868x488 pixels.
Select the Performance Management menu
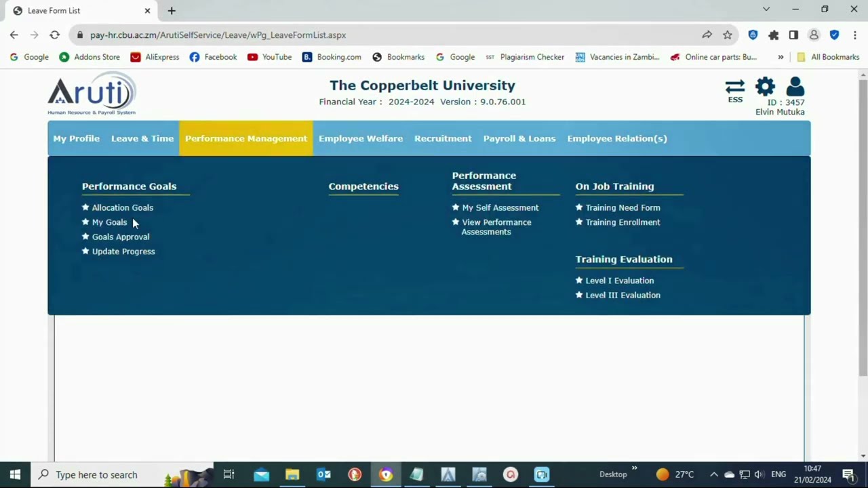[246, 138]
